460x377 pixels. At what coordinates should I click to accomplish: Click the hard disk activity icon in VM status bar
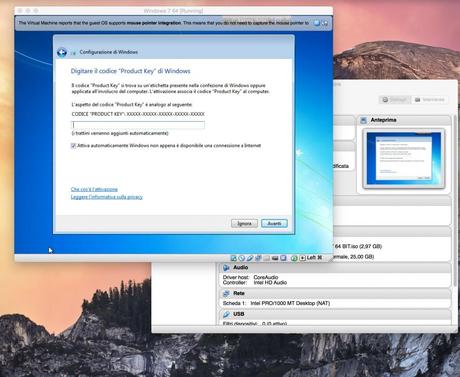[234, 258]
